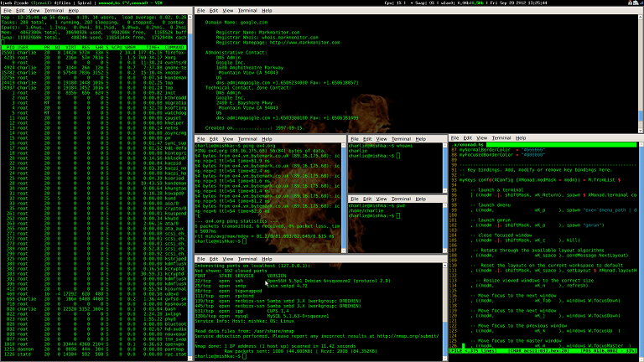
Task: Click the http://www.markmonitor.com registrar homepage URL
Action: coord(304,42)
